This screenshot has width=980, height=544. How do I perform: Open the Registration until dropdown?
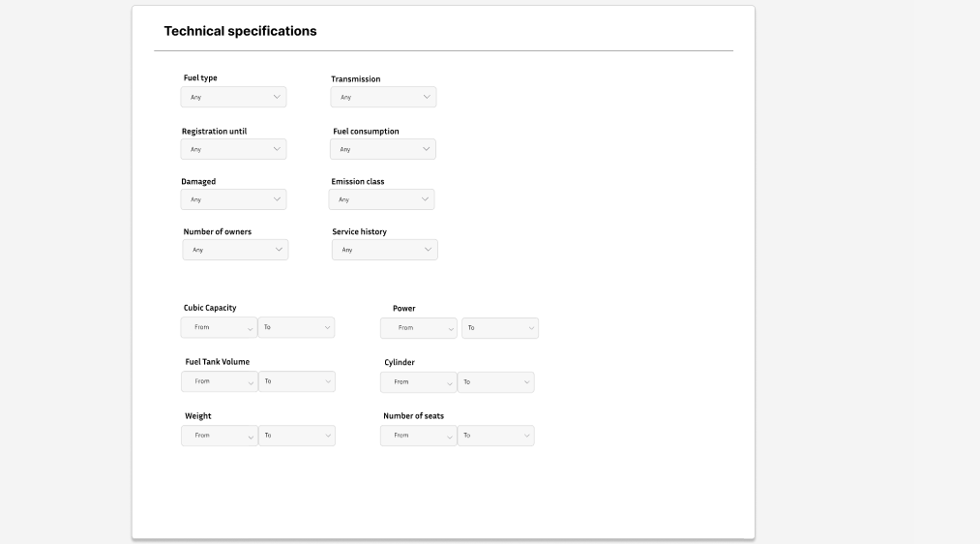point(233,149)
